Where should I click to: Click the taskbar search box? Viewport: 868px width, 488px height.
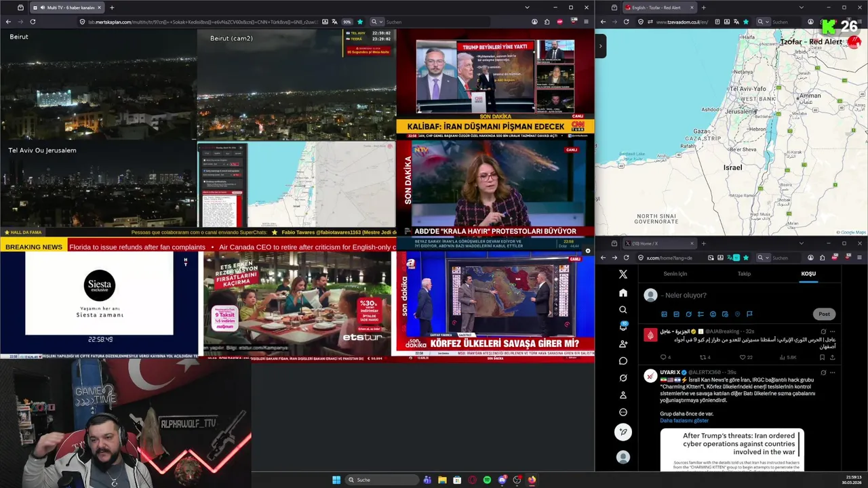coord(381,480)
